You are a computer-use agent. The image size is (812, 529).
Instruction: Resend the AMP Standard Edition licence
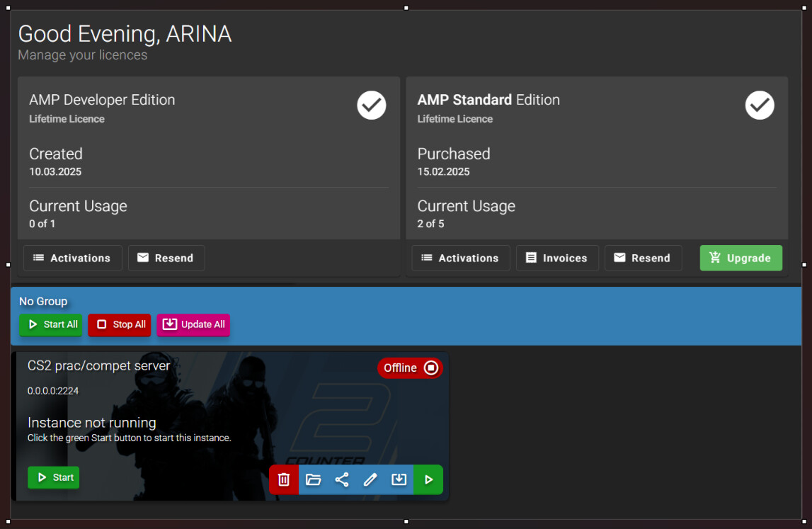tap(644, 258)
